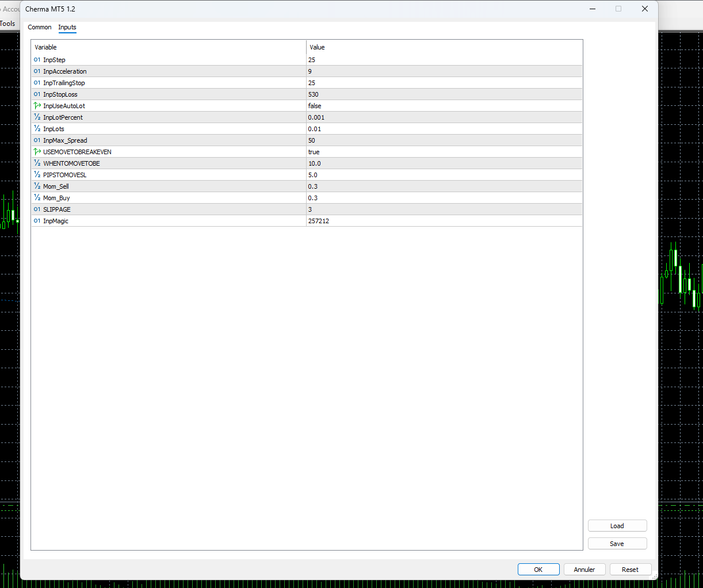The image size is (703, 588).
Task: Load a preset with the Load button
Action: click(617, 526)
